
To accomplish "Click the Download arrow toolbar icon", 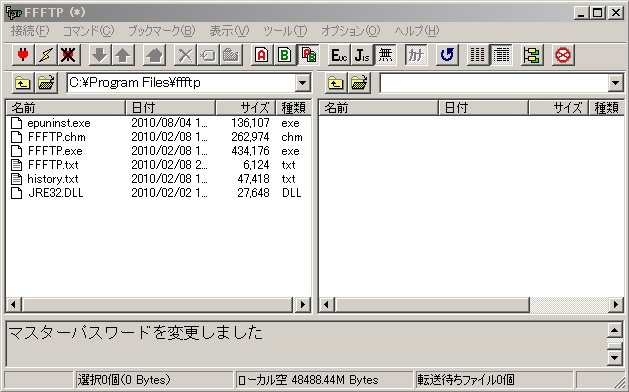I will coord(100,55).
